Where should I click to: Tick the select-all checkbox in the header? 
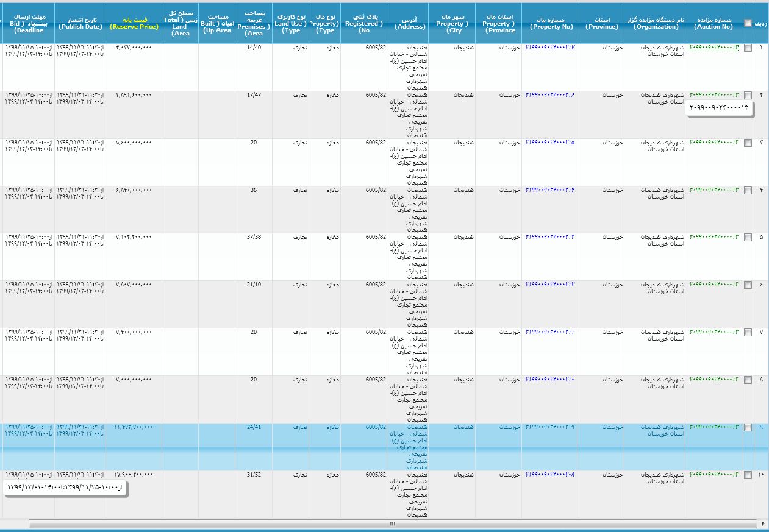748,23
